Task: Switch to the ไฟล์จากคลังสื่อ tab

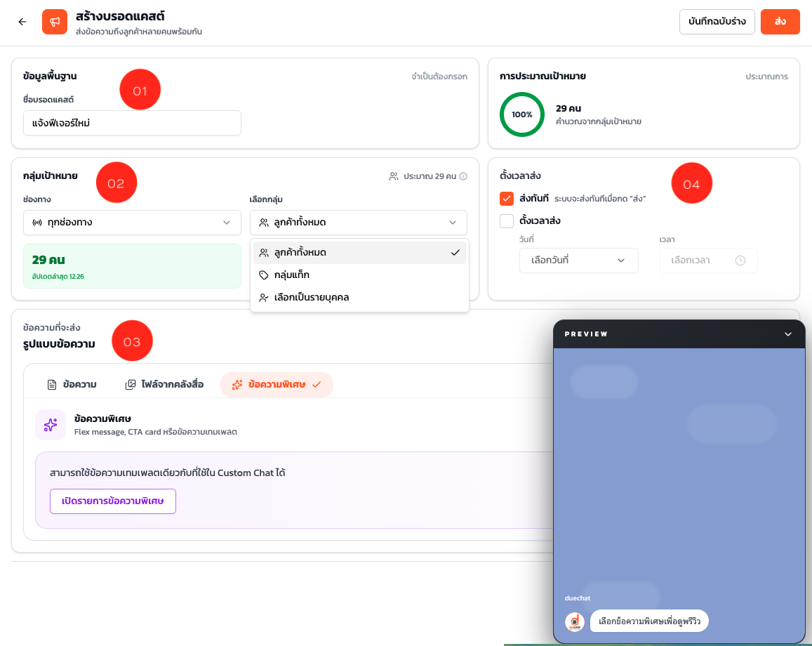Action: 165,384
